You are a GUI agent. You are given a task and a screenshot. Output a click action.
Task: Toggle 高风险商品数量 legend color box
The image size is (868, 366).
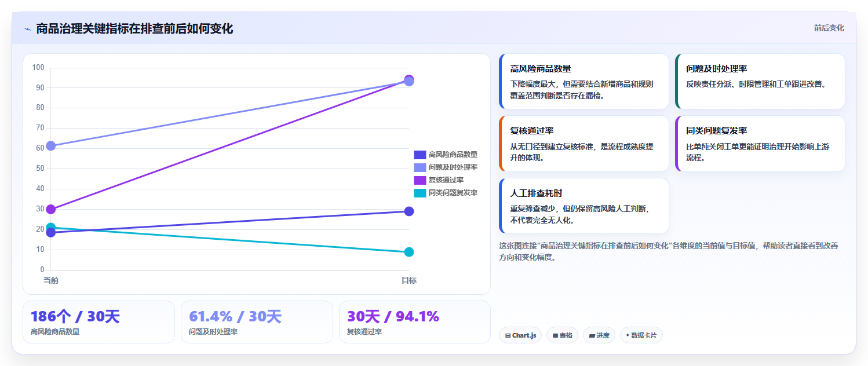[x=420, y=155]
